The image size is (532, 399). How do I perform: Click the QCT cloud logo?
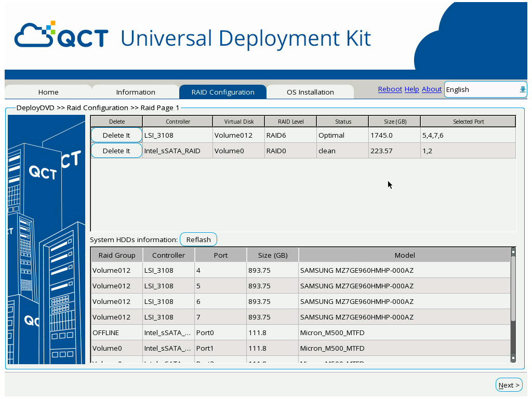point(61,35)
